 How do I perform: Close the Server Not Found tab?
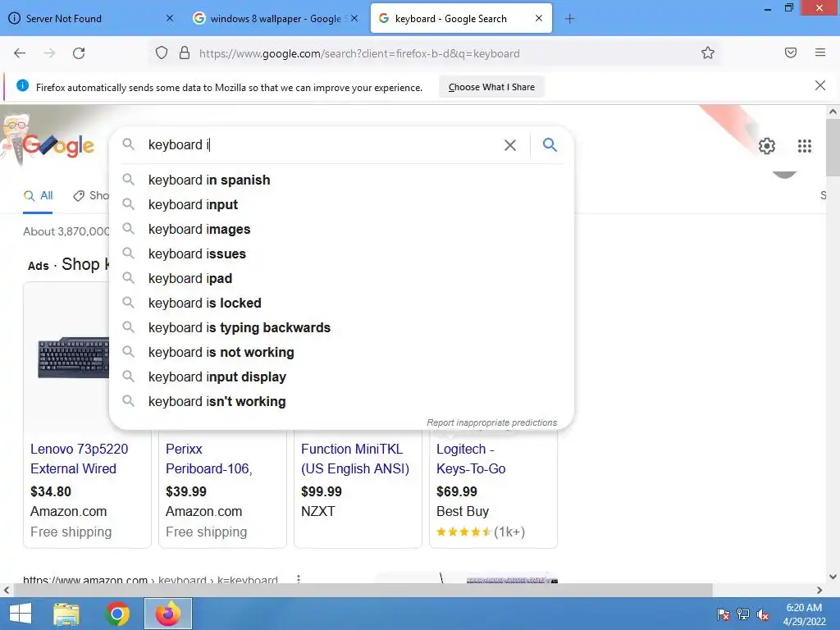170,18
